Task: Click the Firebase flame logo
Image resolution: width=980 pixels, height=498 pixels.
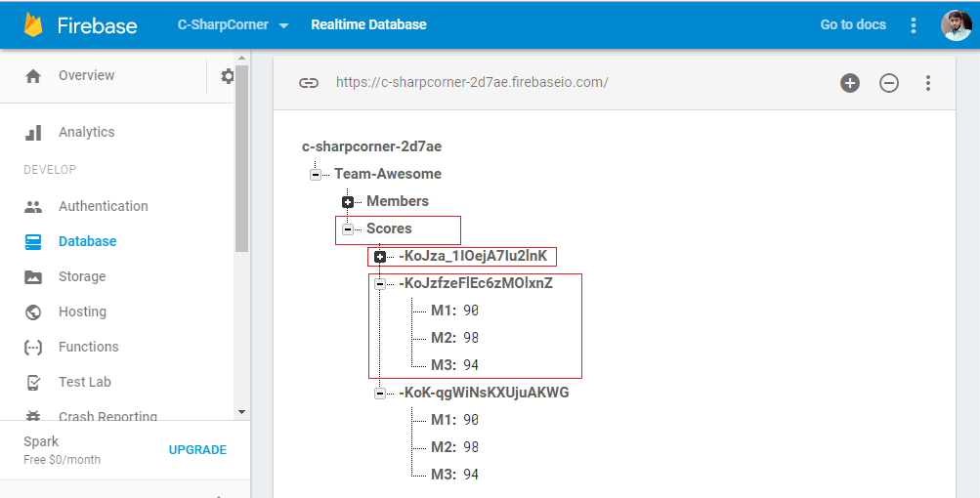Action: [x=33, y=25]
